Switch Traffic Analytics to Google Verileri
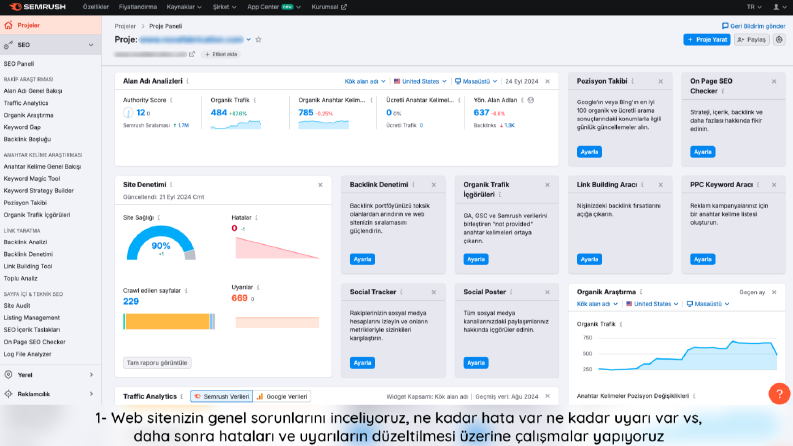Viewport: 793px width, 446px height. (282, 396)
